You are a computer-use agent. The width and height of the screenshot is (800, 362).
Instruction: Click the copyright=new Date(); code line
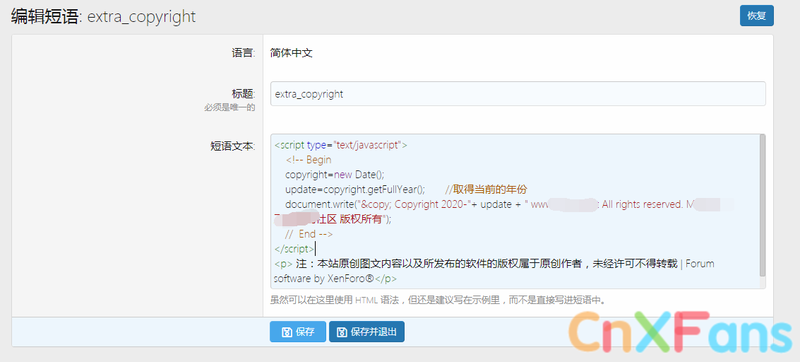(335, 174)
